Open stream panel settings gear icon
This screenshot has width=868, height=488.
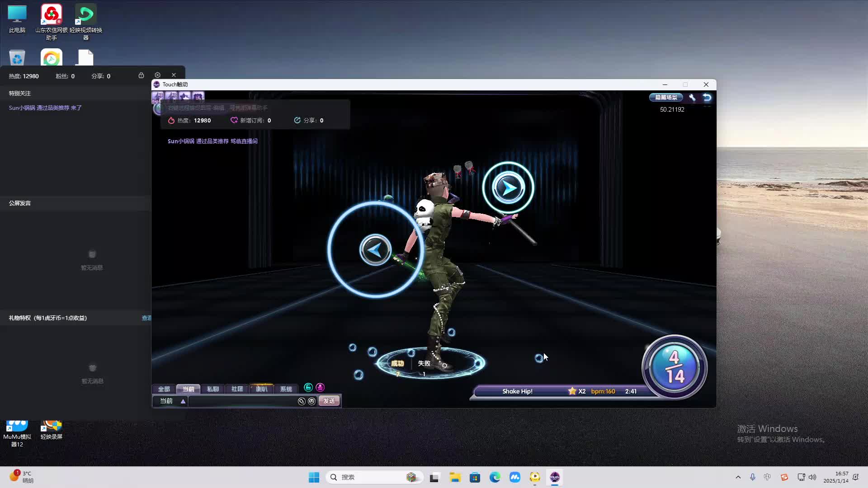pos(157,75)
